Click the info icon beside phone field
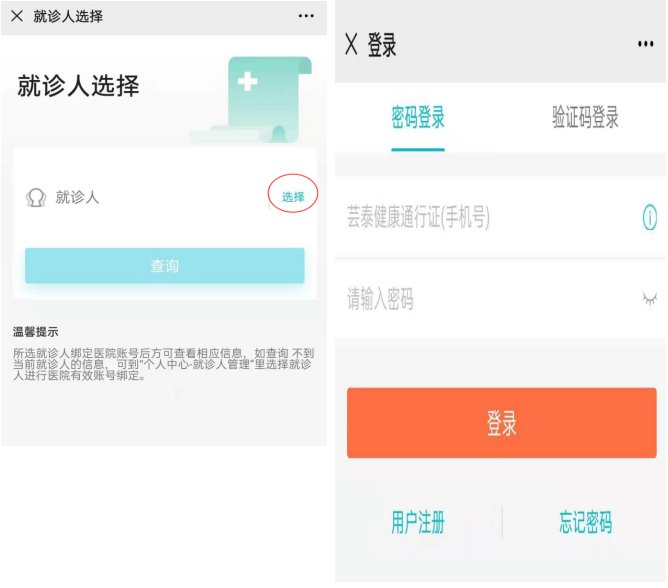The height and width of the screenshot is (588, 668). tap(650, 217)
